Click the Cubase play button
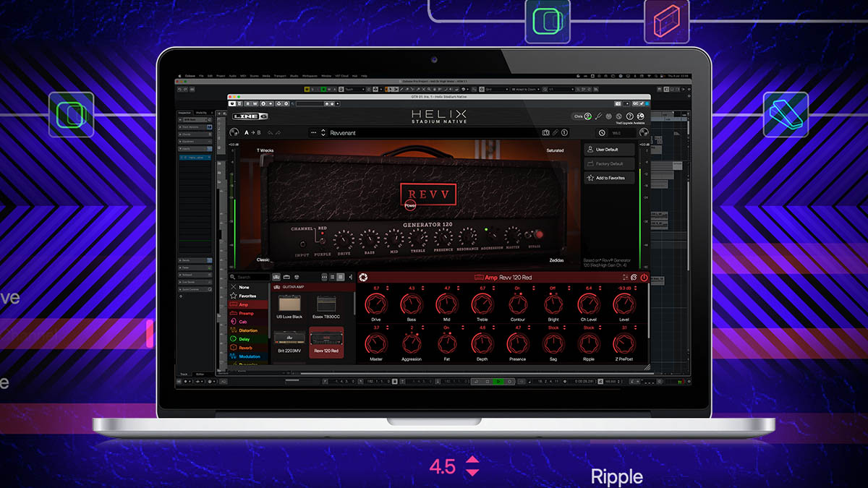Screen dimensions: 868x488 click(498, 382)
